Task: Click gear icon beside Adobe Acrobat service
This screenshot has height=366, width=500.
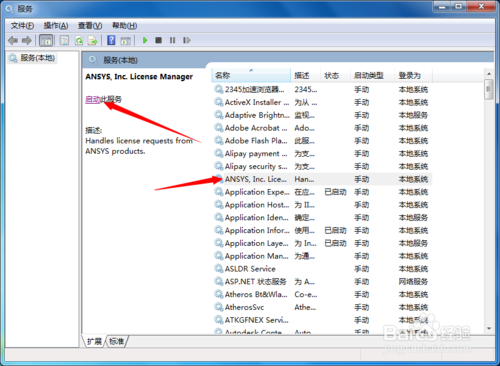Action: [219, 128]
